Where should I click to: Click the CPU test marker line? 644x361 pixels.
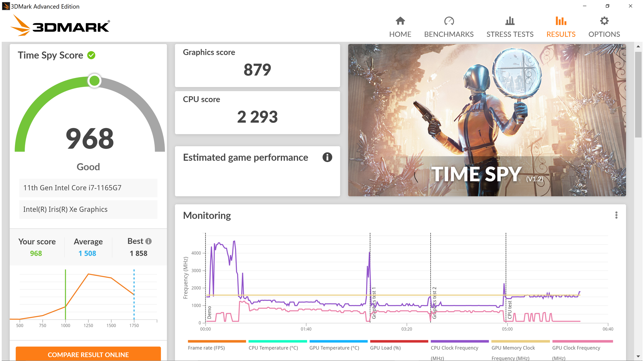[x=506, y=278]
